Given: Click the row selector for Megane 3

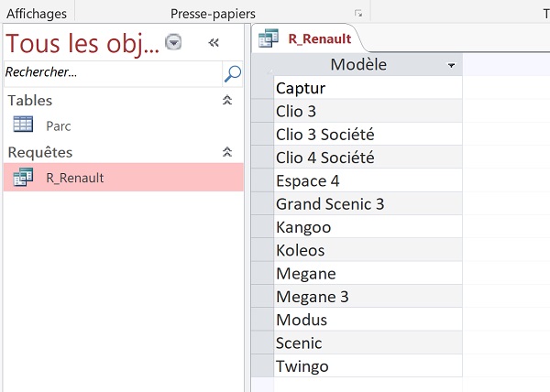Looking at the screenshot, I should coord(262,297).
